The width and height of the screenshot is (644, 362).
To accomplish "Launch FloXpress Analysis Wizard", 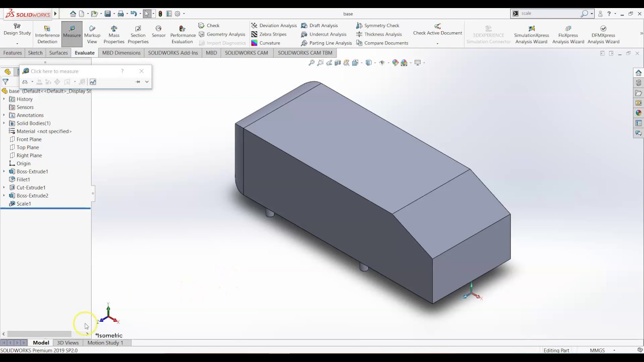I will [568, 35].
